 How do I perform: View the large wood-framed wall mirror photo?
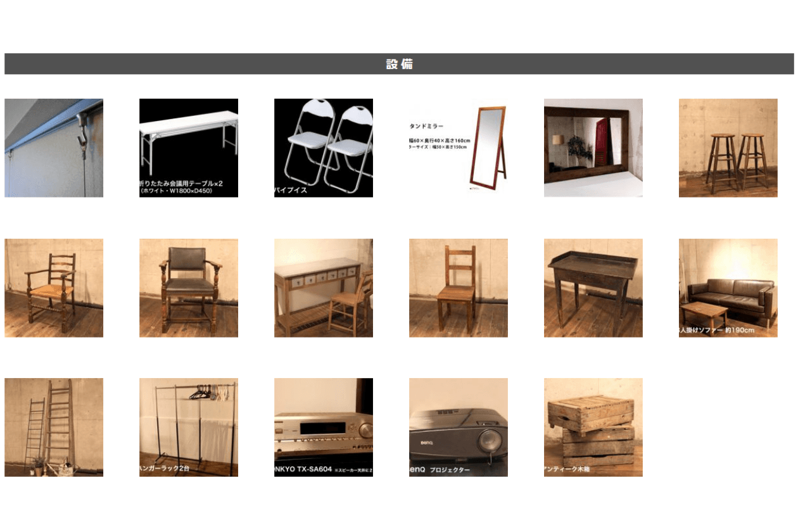coord(593,148)
